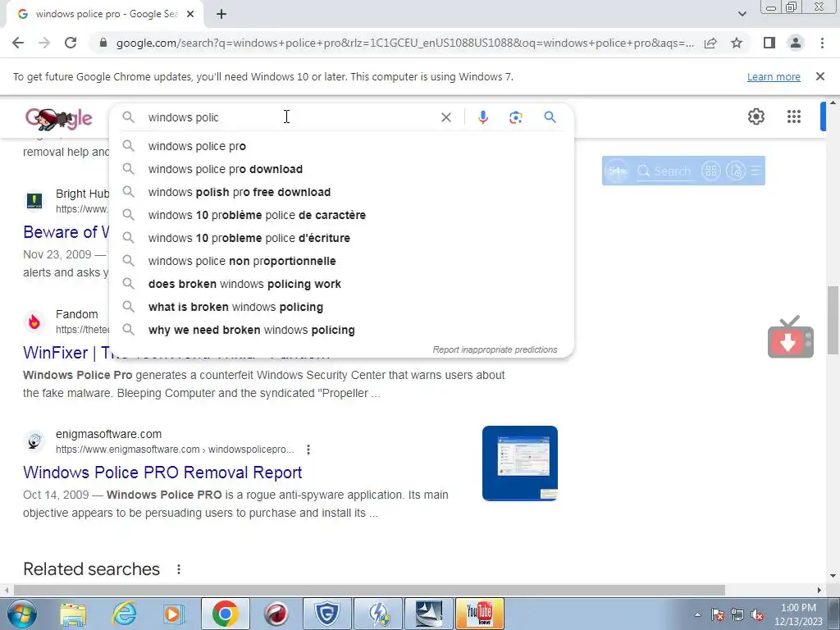The width and height of the screenshot is (840, 630).
Task: Open Windows Police PRO Removal Report result
Action: [x=162, y=472]
